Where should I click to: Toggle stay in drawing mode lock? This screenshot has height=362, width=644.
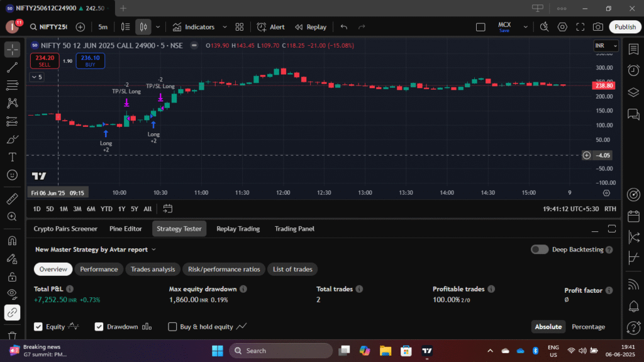tap(13, 258)
